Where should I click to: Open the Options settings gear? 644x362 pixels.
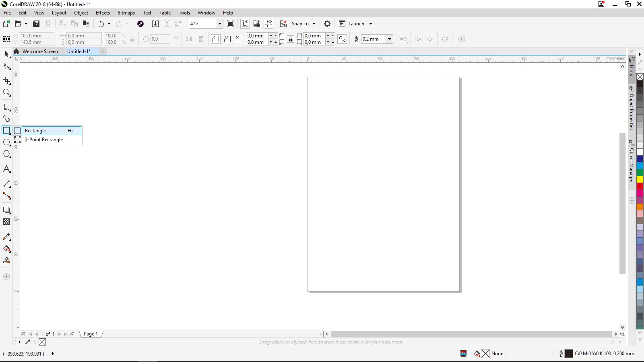(x=327, y=24)
